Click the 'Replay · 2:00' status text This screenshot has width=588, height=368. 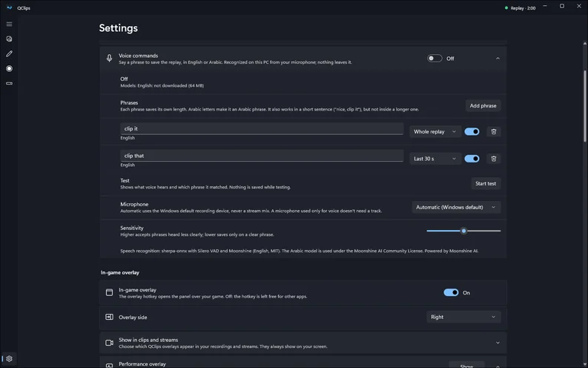[x=523, y=8]
